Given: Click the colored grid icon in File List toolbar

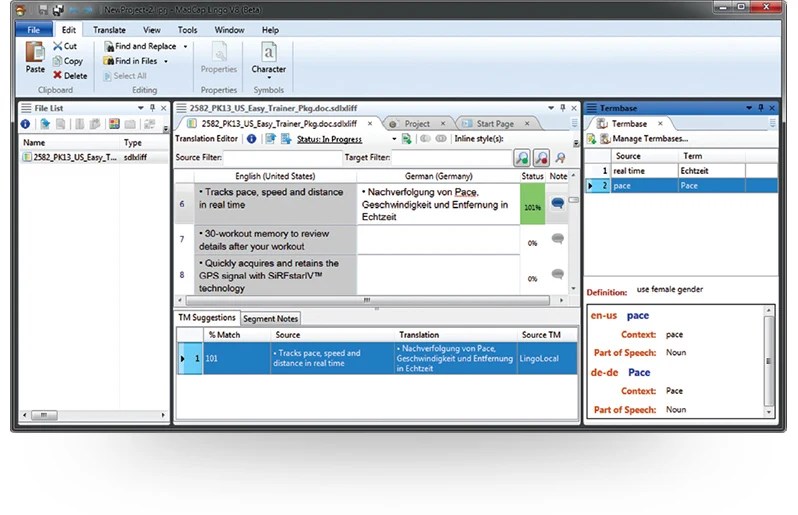Looking at the screenshot, I should (x=114, y=124).
